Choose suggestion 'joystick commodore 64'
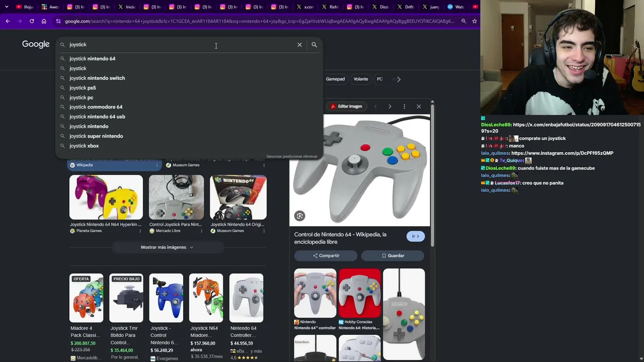The height and width of the screenshot is (362, 644). pyautogui.click(x=189, y=107)
